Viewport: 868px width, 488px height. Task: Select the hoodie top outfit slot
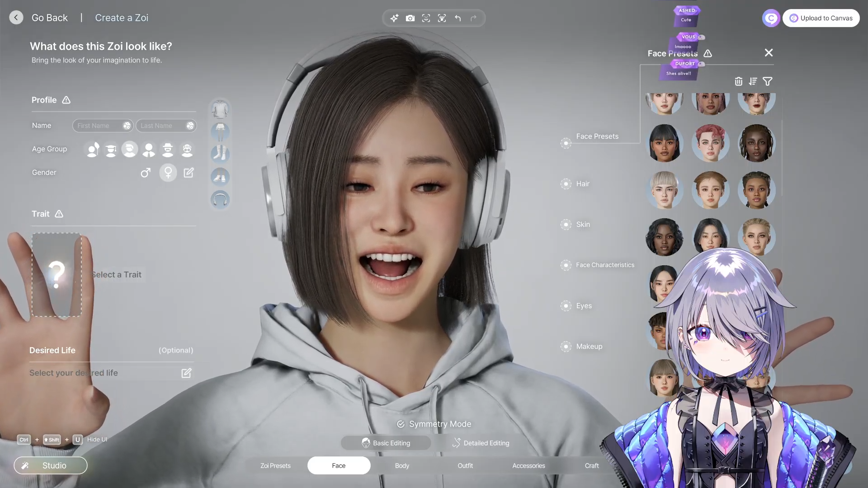tap(220, 109)
